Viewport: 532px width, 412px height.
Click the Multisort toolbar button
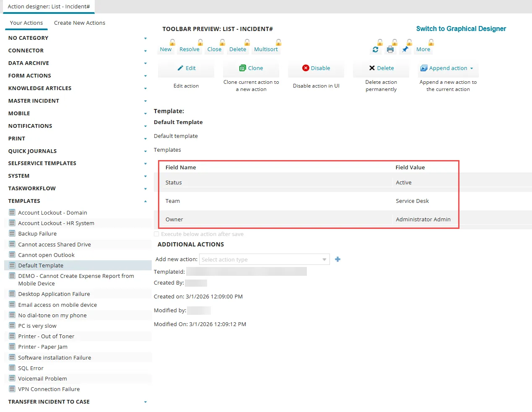pos(266,49)
